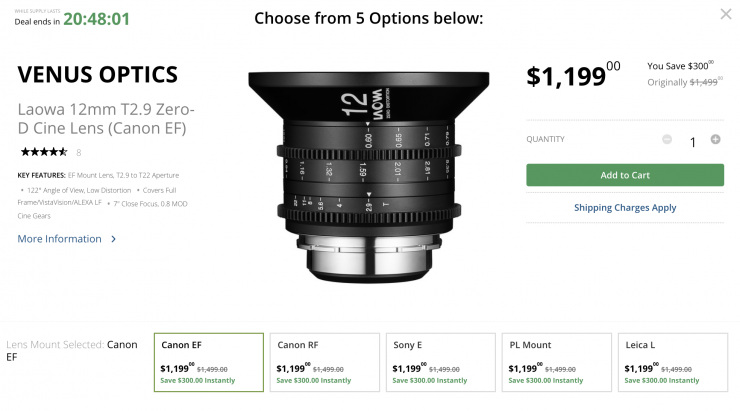740x411 pixels.
Task: Click the quantity value field
Action: (692, 141)
